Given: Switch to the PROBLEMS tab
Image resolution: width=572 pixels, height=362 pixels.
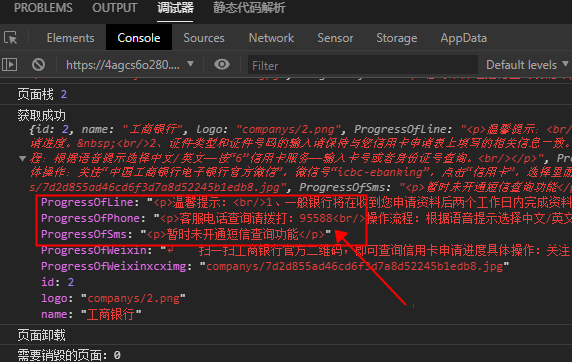Looking at the screenshot, I should (43, 8).
